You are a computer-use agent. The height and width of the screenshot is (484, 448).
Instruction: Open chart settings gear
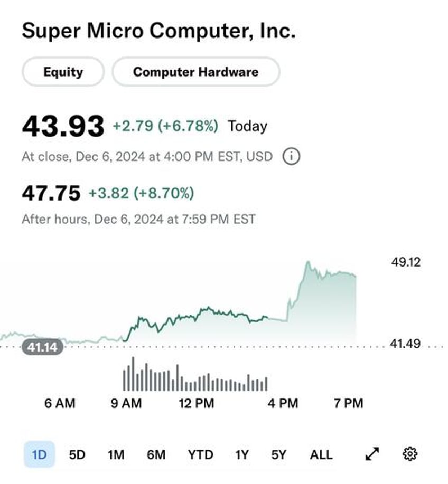[x=410, y=454]
